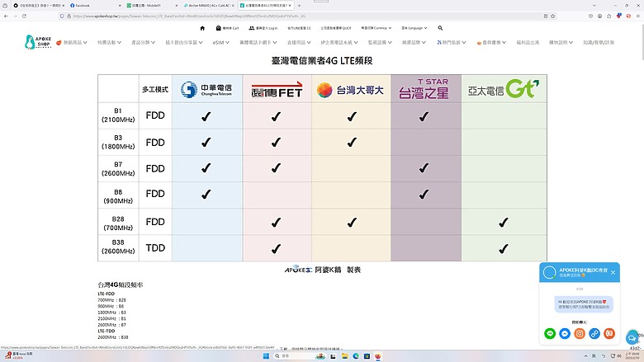Open the member Log in link
This screenshot has height=362, width=644.
click(x=263, y=28)
